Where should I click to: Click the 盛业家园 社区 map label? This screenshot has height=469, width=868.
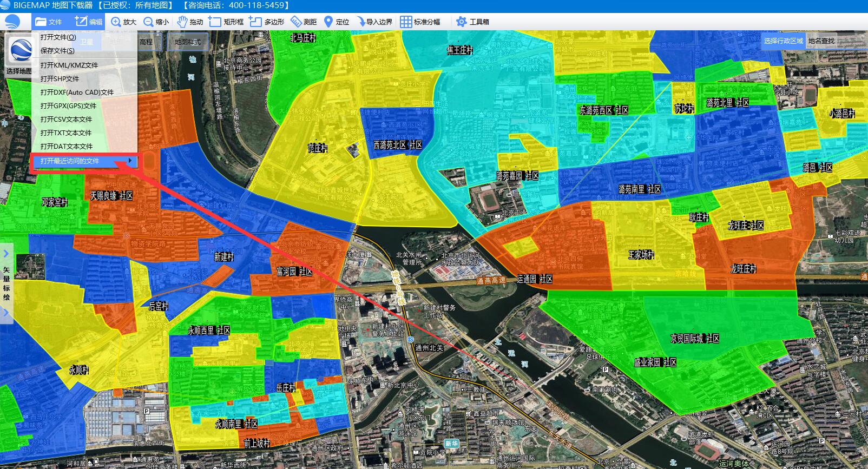655,362
